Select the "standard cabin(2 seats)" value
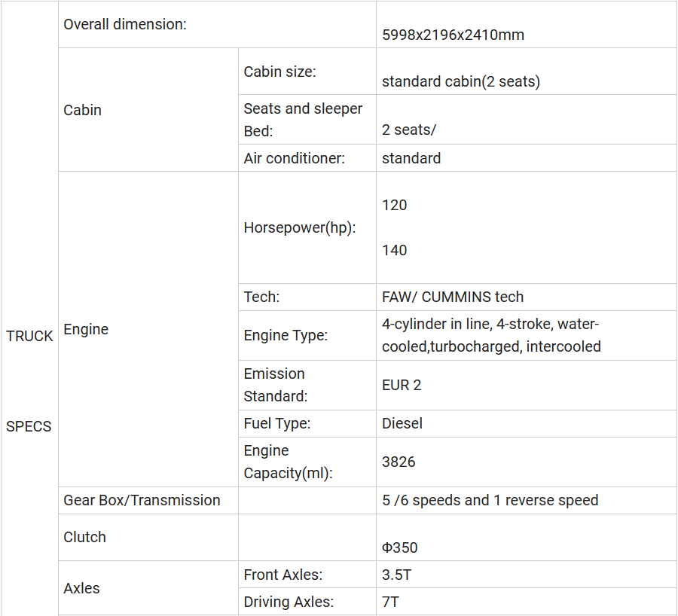The width and height of the screenshot is (678, 616). click(x=460, y=81)
